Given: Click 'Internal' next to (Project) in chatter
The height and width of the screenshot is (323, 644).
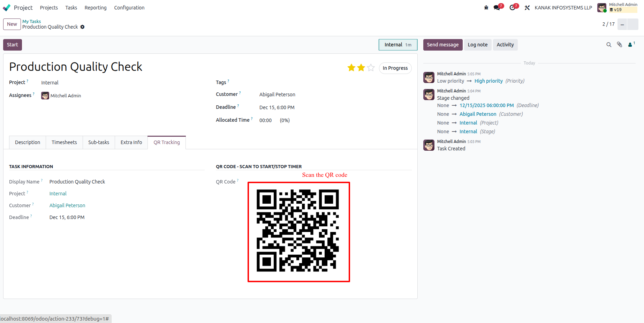Looking at the screenshot, I should pos(468,123).
